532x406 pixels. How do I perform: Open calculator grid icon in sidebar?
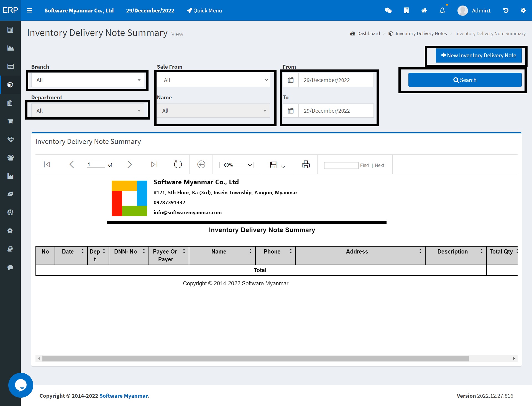pos(10,30)
